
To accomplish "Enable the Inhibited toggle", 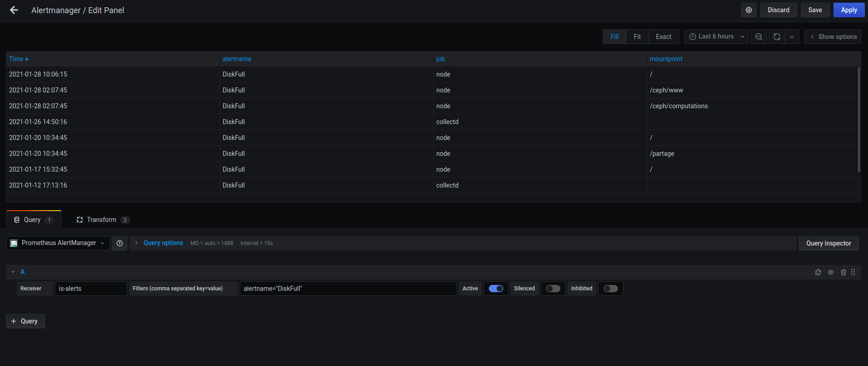I will tap(611, 289).
